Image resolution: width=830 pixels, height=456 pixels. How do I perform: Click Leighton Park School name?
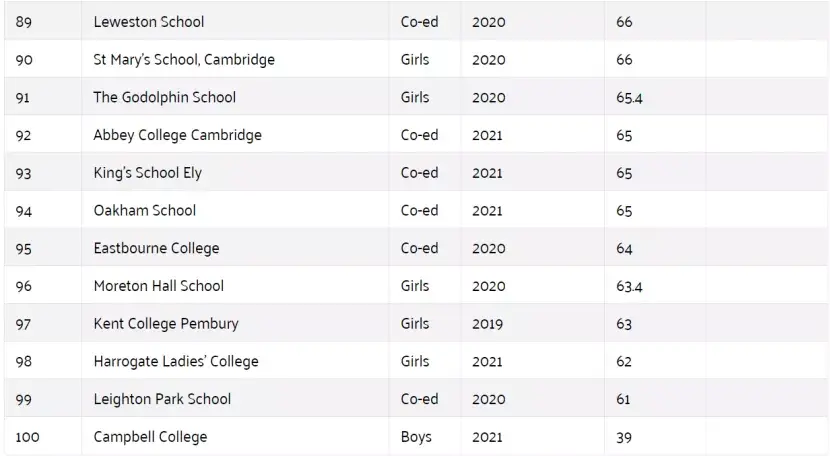pyautogui.click(x=162, y=399)
